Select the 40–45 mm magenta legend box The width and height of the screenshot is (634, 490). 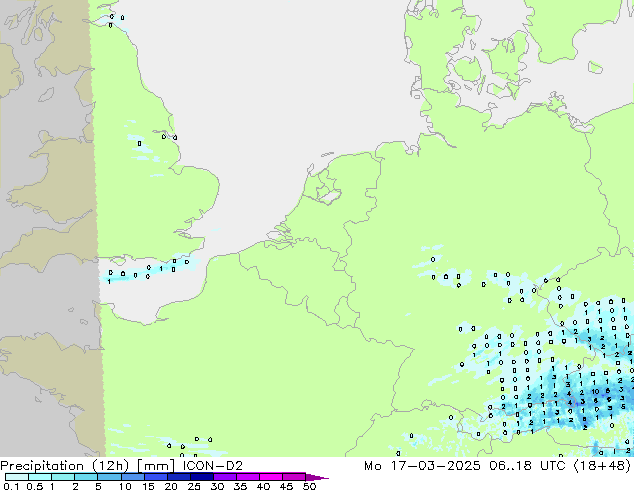[x=271, y=477]
